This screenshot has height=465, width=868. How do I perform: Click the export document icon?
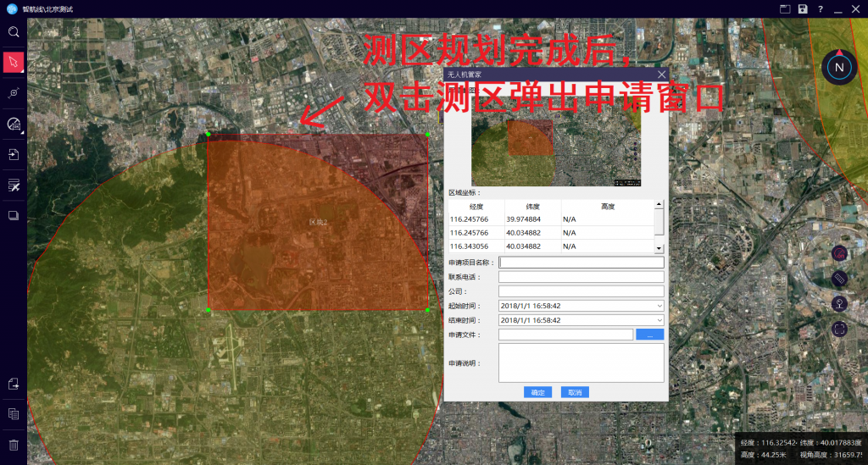click(x=14, y=383)
